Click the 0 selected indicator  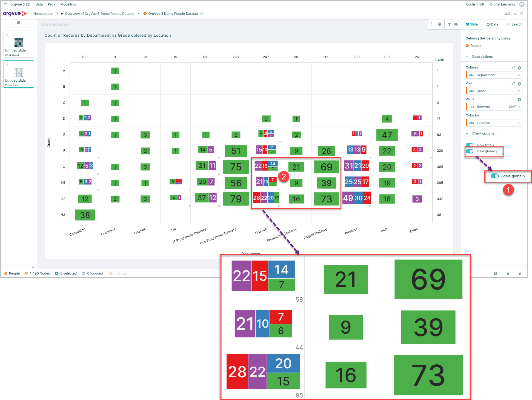(66, 273)
